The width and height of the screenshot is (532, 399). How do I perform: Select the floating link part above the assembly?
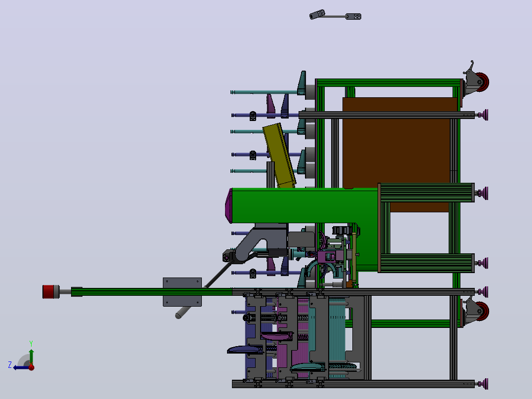coord(335,15)
